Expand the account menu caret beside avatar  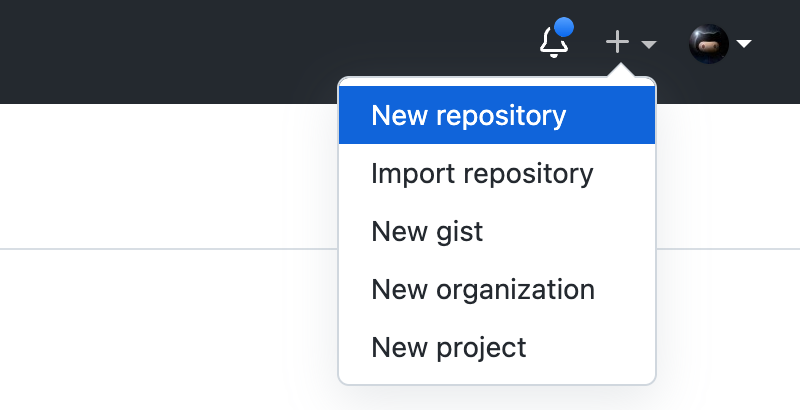744,44
